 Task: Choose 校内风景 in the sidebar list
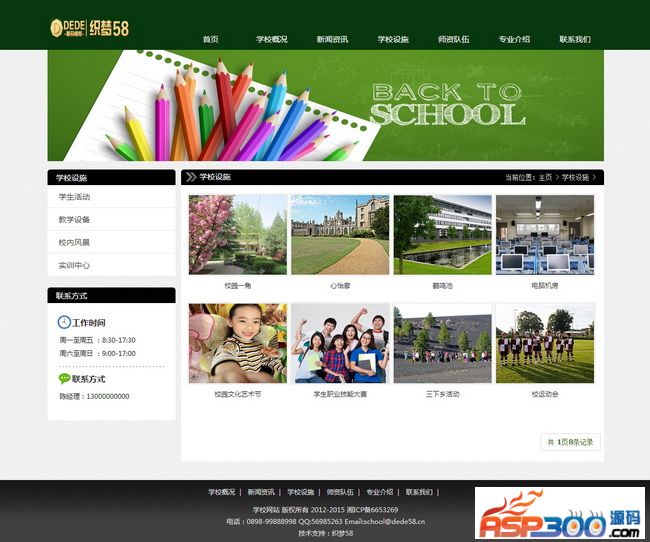[x=74, y=243]
